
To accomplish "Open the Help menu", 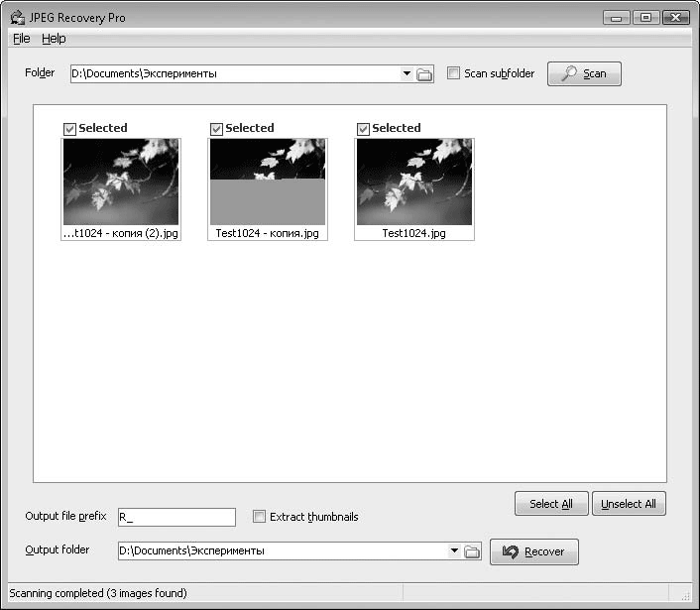I will coord(54,39).
